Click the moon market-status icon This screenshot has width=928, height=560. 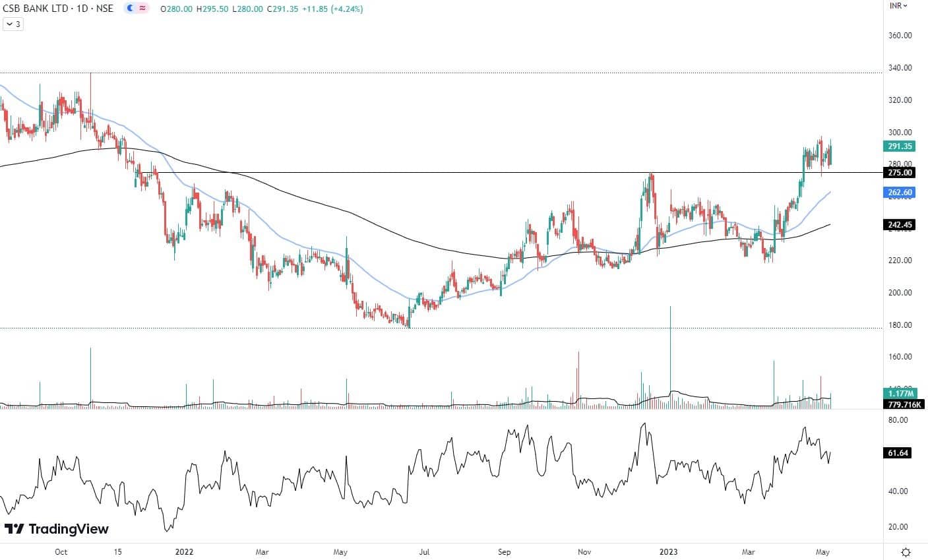click(x=130, y=9)
